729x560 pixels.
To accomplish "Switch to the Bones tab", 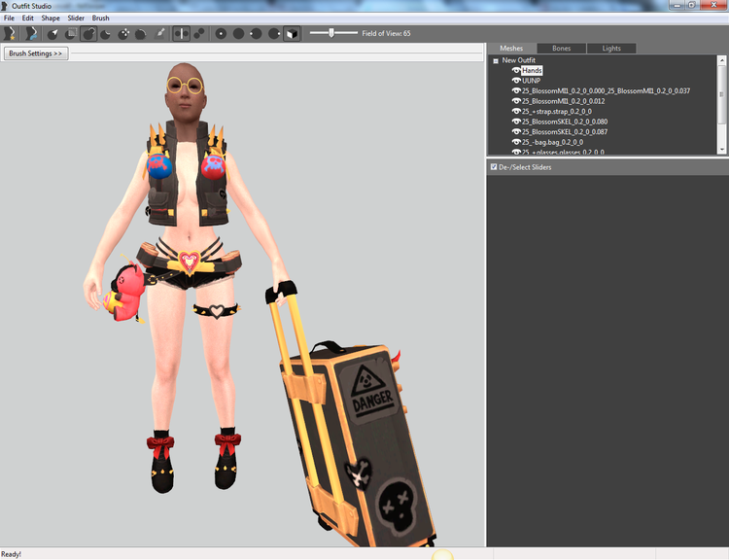I will (562, 49).
